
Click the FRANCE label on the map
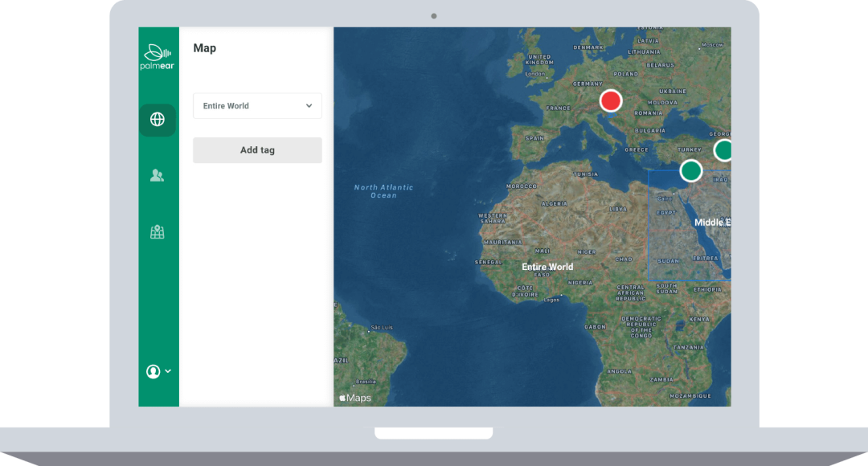(558, 108)
